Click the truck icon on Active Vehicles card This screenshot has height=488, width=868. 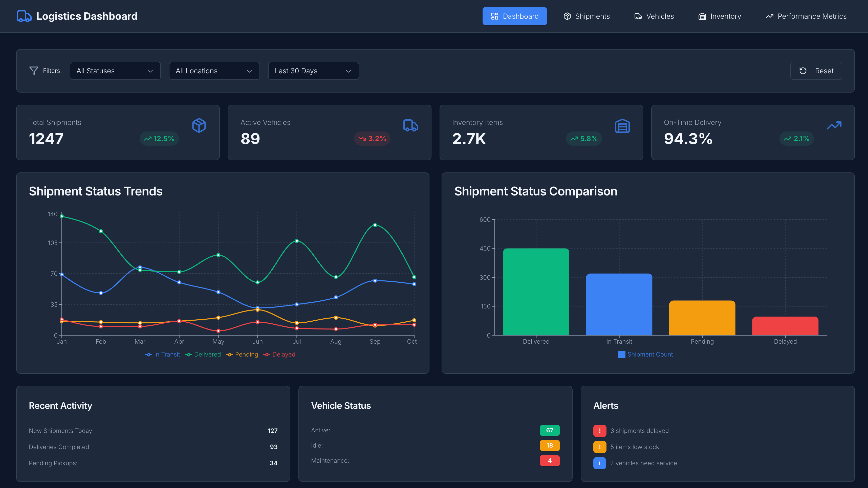(410, 126)
